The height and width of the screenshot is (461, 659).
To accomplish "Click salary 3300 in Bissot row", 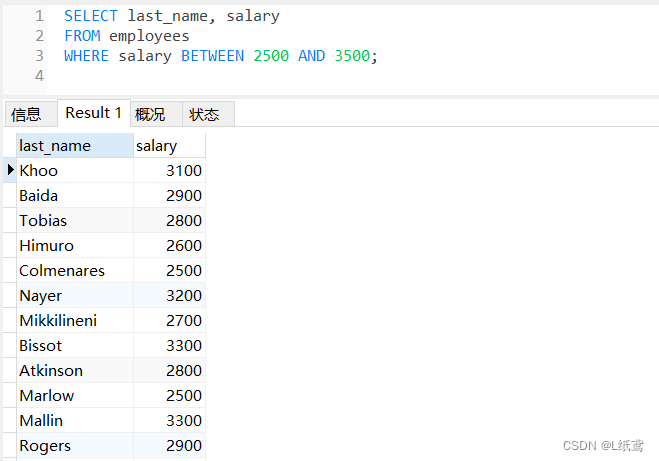I will click(x=169, y=345).
